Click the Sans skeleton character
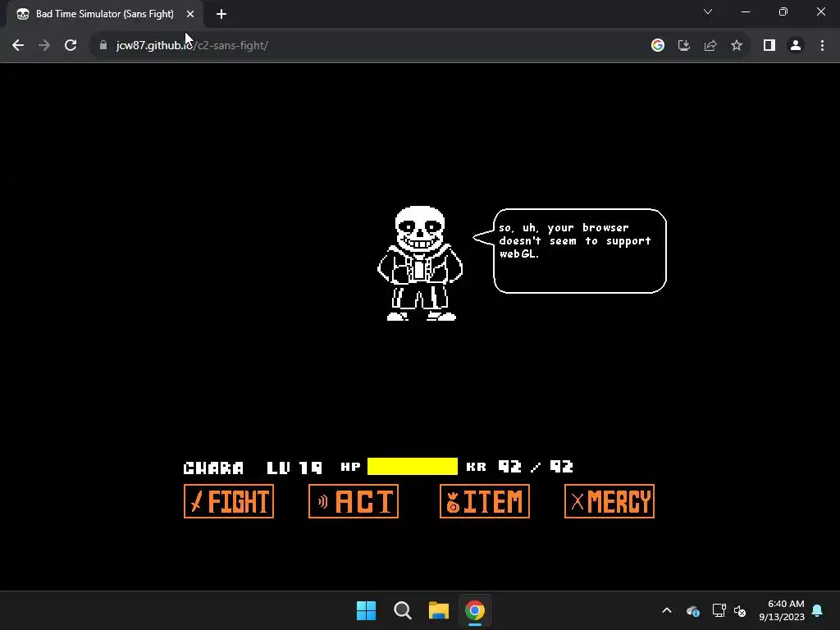Viewport: 840px width, 630px height. (420, 263)
